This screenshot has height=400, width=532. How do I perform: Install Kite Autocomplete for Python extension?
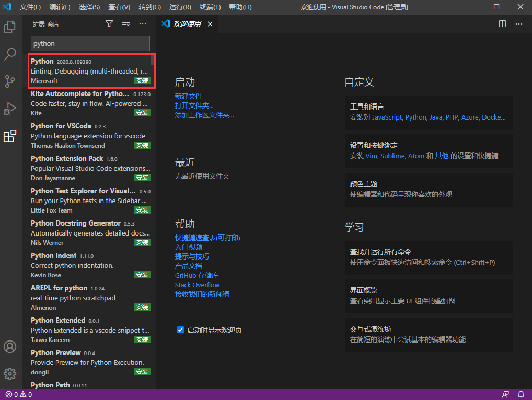(x=142, y=113)
